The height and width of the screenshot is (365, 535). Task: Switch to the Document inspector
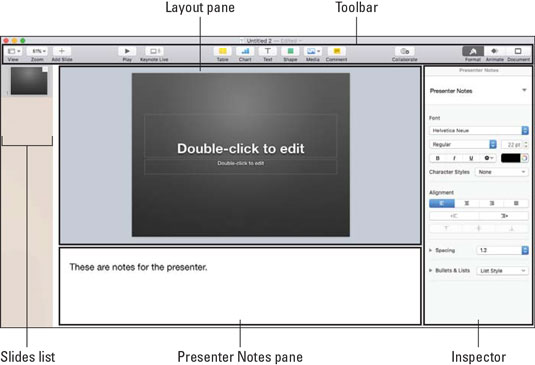pyautogui.click(x=518, y=52)
